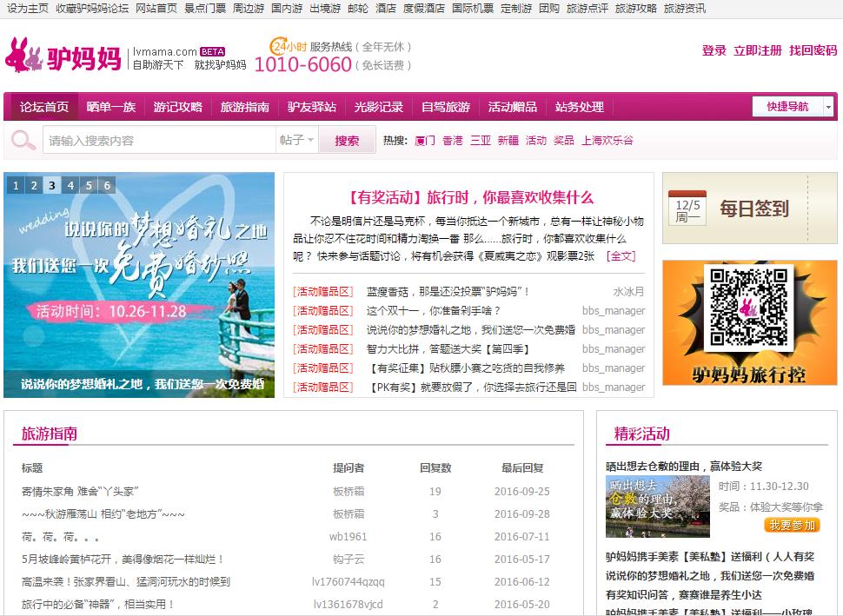Click the 驴妈妈旅行控 QR code image
The image size is (843, 616).
749,308
